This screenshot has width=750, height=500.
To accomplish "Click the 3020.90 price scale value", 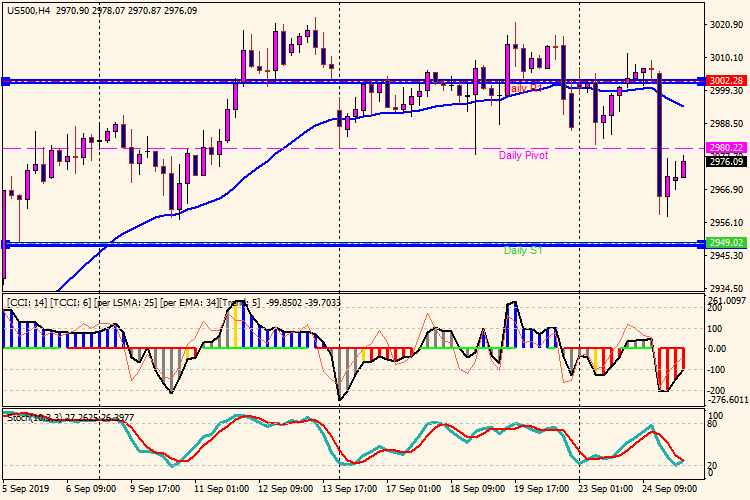I will pyautogui.click(x=727, y=25).
